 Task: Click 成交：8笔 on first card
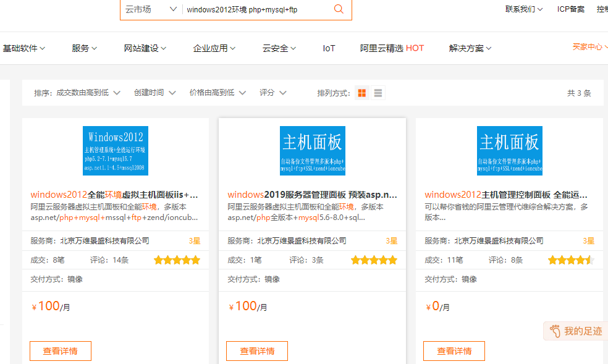[48, 260]
